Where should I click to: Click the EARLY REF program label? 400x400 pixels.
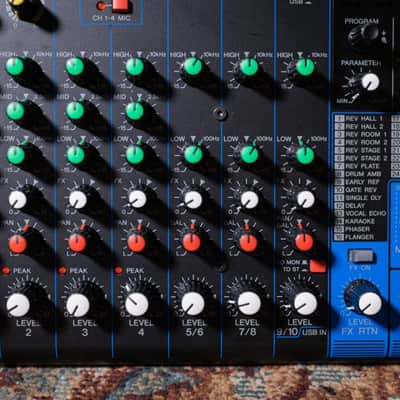tap(362, 182)
